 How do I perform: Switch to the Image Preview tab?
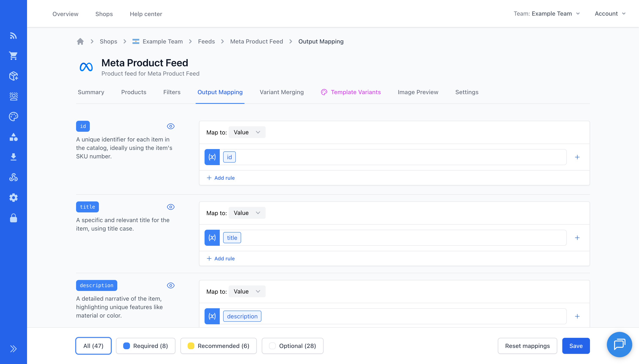coord(418,92)
